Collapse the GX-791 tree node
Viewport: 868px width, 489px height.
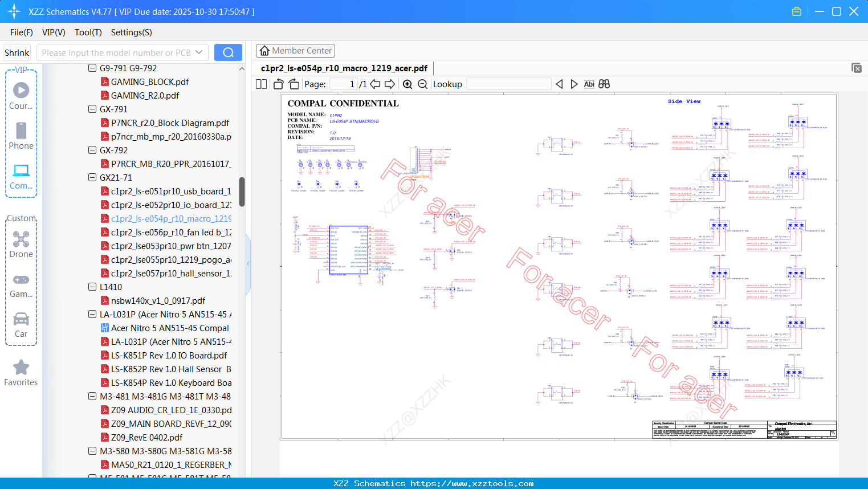92,109
